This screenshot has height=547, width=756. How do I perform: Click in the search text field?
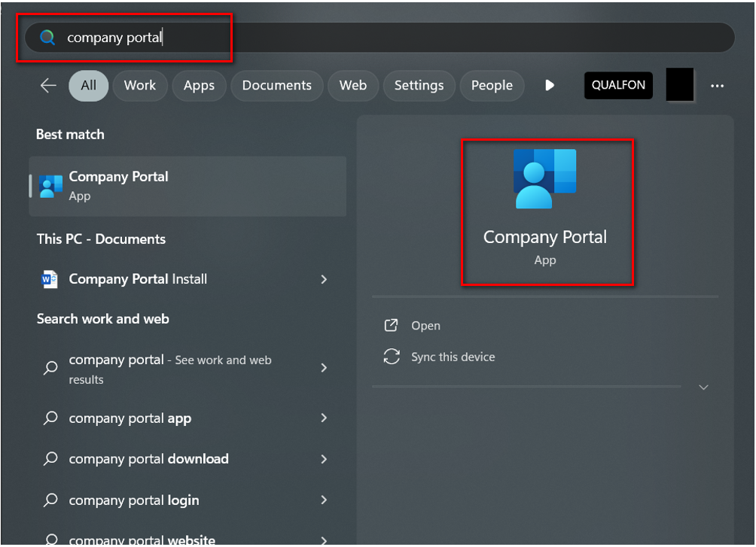point(380,37)
